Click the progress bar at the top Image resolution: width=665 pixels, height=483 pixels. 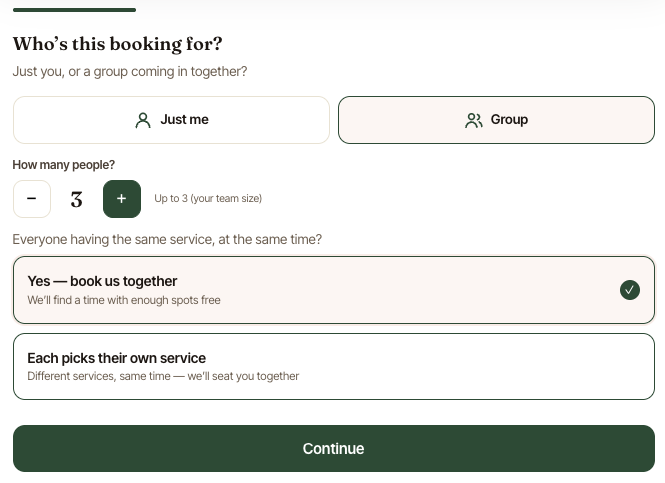74,10
